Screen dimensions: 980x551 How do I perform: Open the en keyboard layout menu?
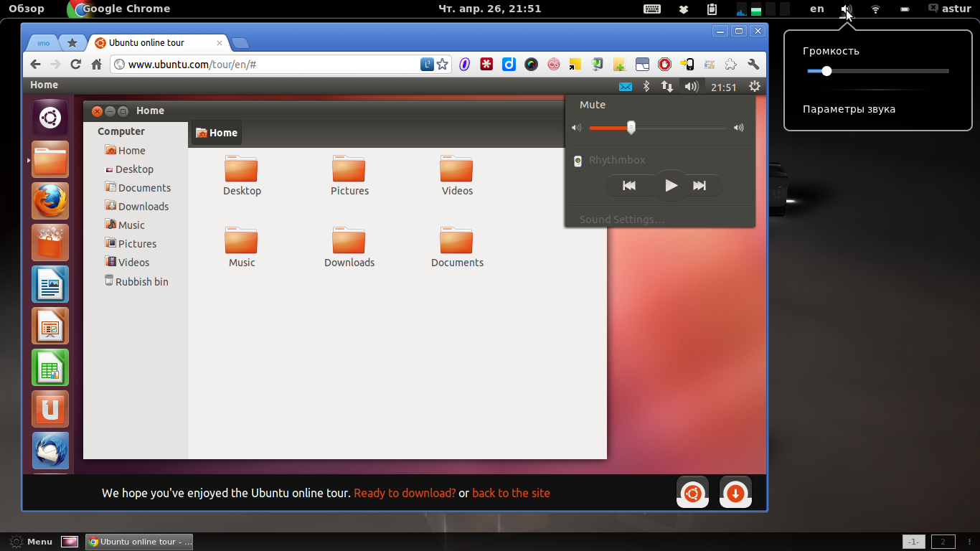click(817, 9)
